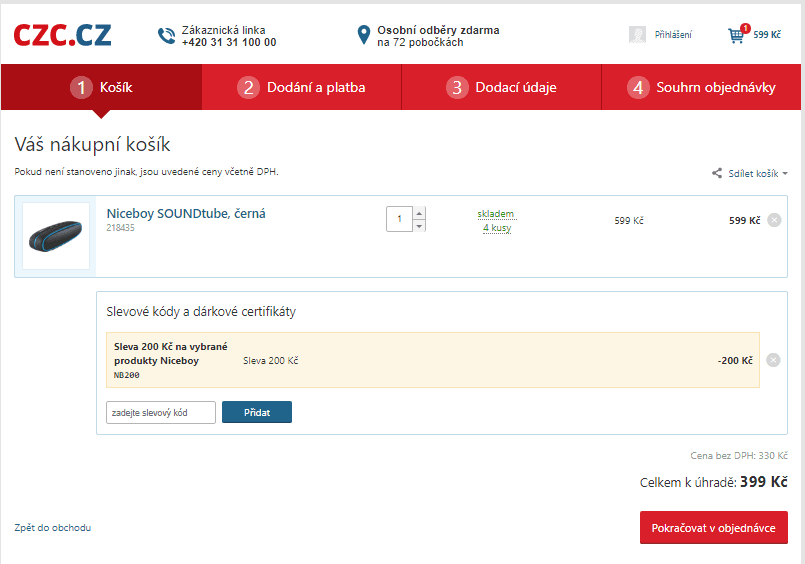The width and height of the screenshot is (805, 564).
Task: Click the NB200 code label
Action: 126,375
